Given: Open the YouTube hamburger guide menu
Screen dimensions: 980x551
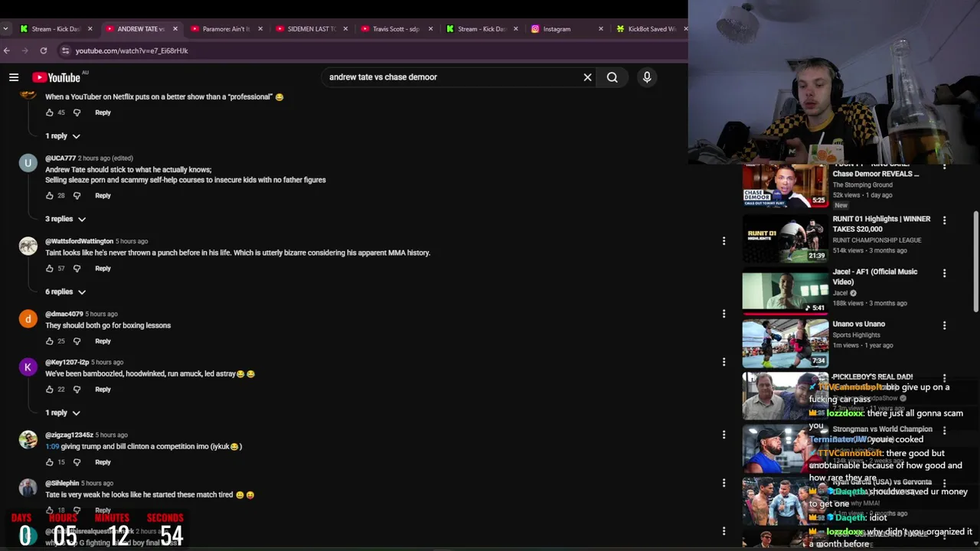Looking at the screenshot, I should pos(14,77).
